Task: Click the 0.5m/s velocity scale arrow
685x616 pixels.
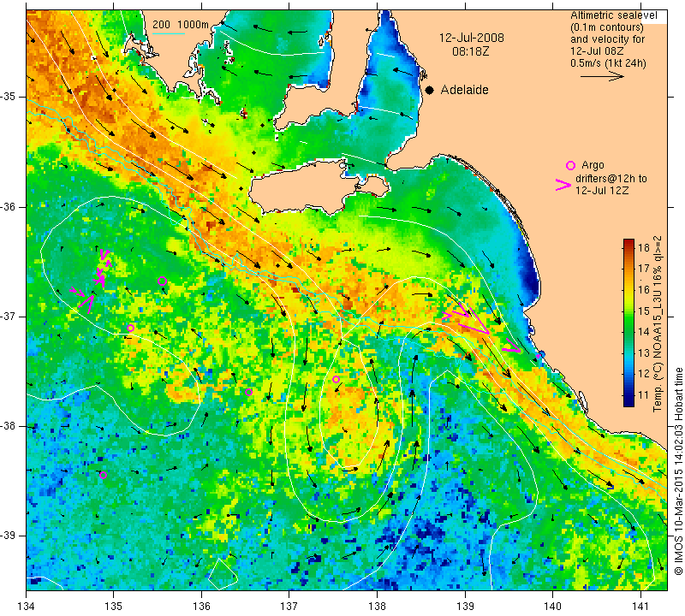Action: pos(602,76)
